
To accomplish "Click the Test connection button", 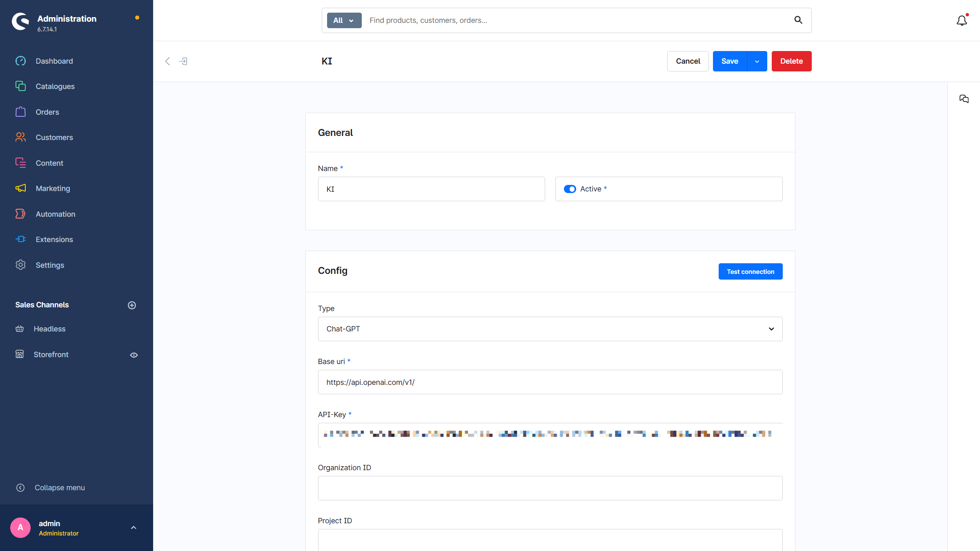I will (x=751, y=271).
